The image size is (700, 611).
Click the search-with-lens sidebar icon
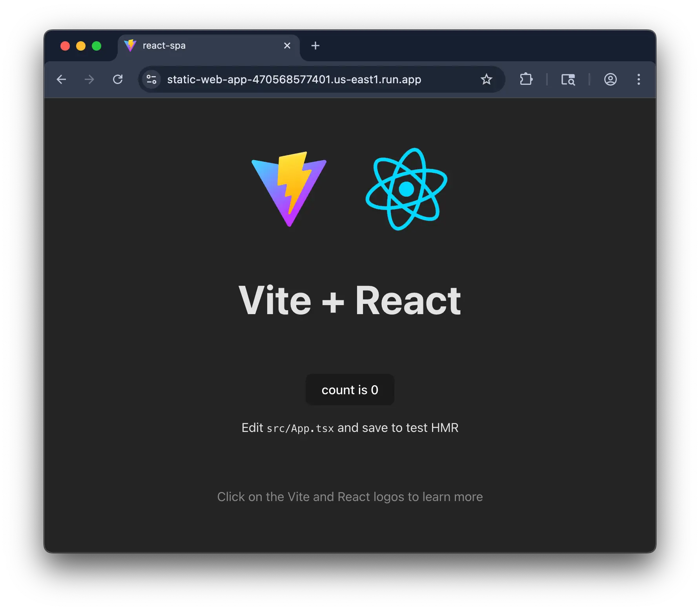pos(568,80)
